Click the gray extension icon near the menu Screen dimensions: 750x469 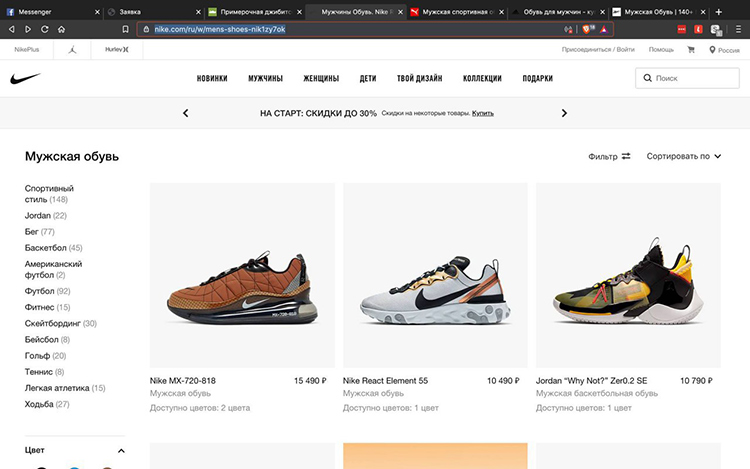tap(716, 30)
